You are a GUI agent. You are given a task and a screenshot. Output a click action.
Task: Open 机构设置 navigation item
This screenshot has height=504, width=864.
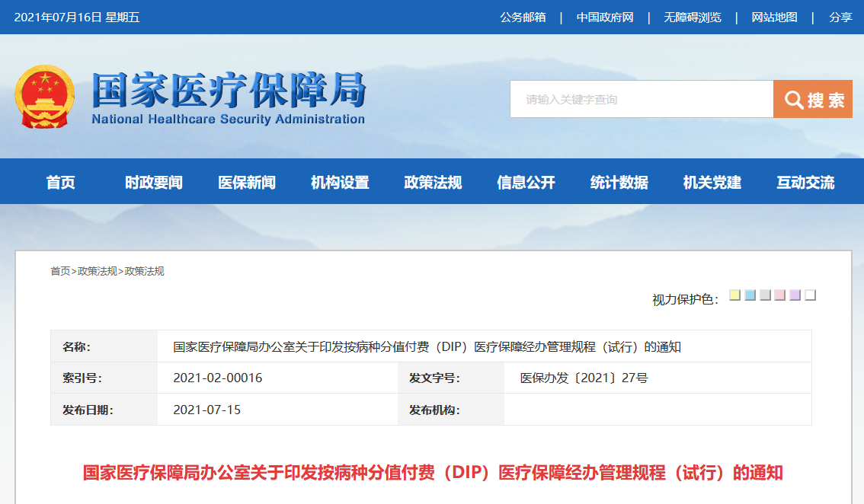340,182
